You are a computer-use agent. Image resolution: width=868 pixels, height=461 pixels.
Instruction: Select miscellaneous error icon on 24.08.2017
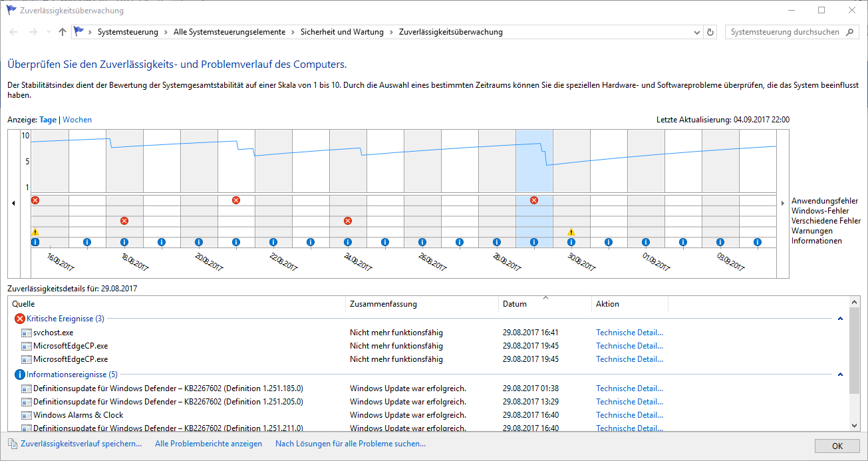pos(348,221)
